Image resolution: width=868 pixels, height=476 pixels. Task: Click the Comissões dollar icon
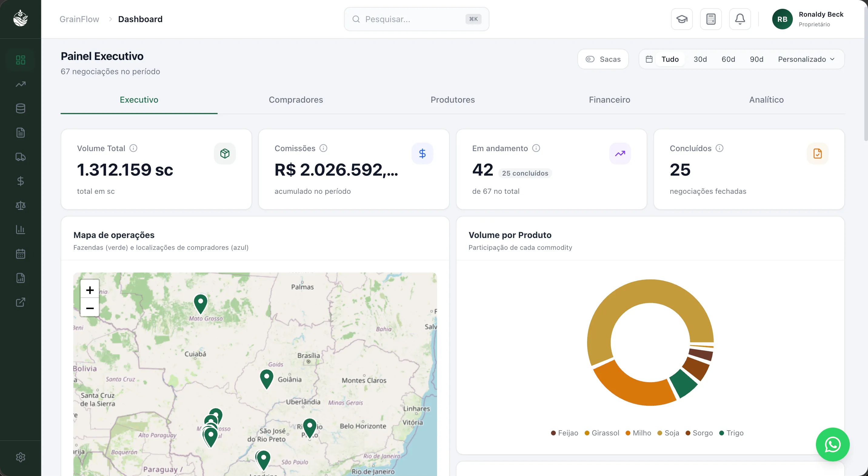[x=422, y=154]
